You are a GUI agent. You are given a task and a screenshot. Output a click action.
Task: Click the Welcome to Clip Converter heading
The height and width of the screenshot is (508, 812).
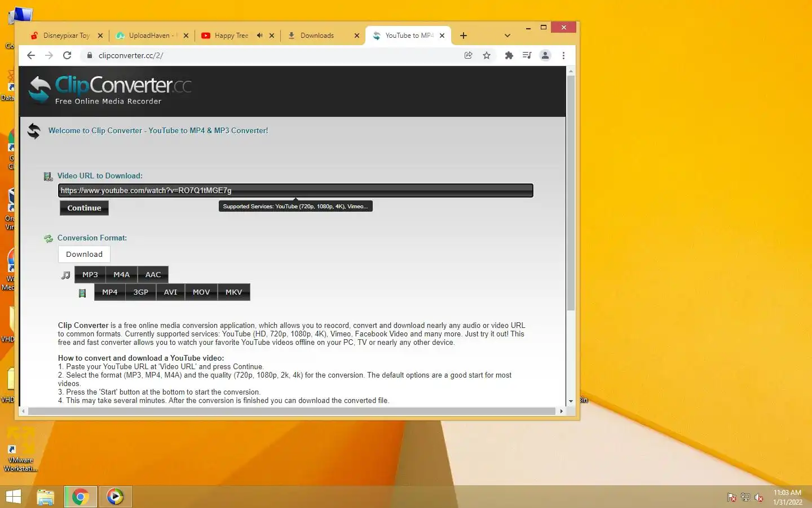(x=158, y=130)
